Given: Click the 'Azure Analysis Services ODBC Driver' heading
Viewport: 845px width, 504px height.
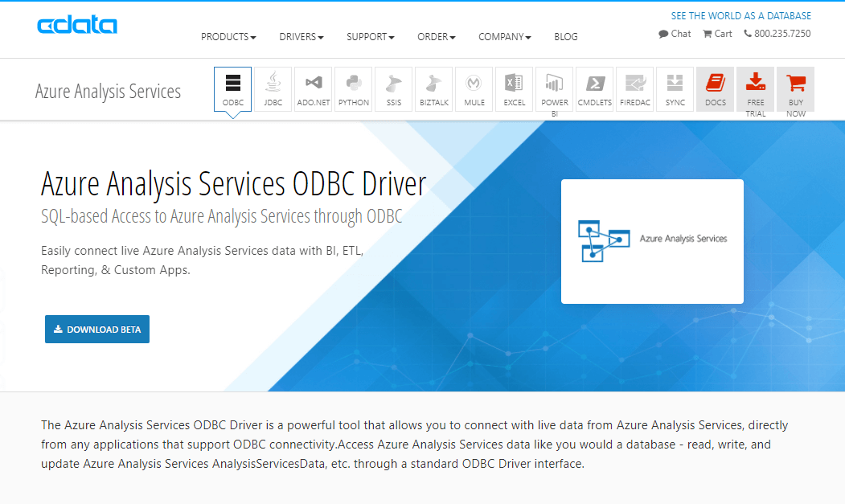Looking at the screenshot, I should pyautogui.click(x=233, y=184).
